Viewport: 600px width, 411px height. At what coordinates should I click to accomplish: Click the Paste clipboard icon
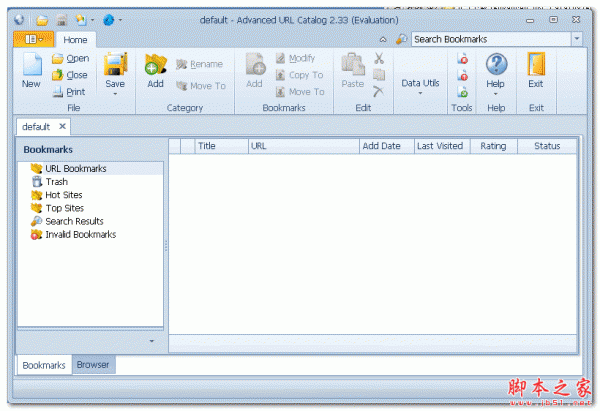[x=353, y=64]
